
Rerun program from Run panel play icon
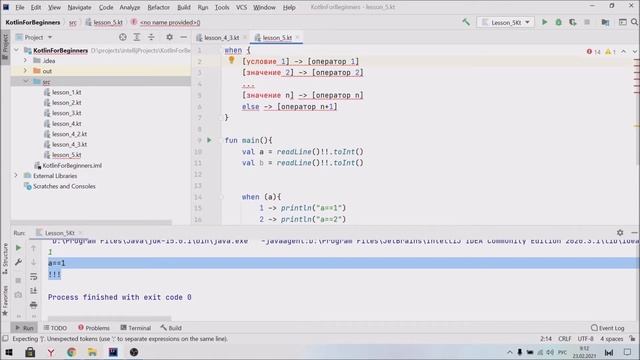18,248
